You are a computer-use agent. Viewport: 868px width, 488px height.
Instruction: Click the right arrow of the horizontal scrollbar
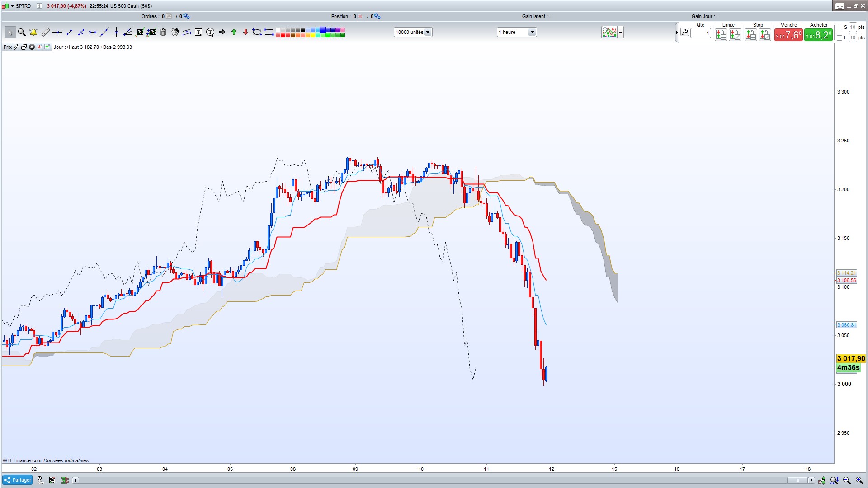pos(811,480)
